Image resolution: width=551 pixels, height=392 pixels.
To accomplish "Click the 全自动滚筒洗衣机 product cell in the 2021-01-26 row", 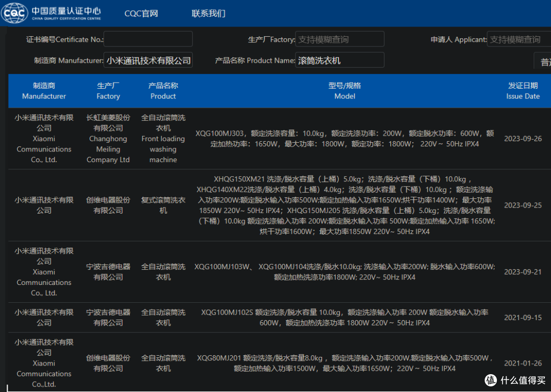I will click(163, 363).
